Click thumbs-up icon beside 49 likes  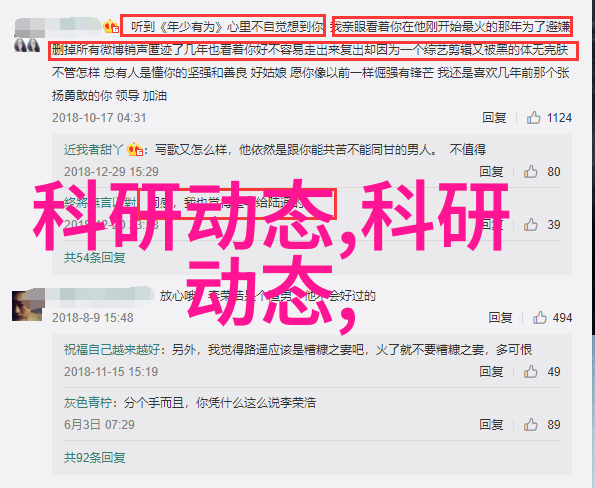click(530, 372)
